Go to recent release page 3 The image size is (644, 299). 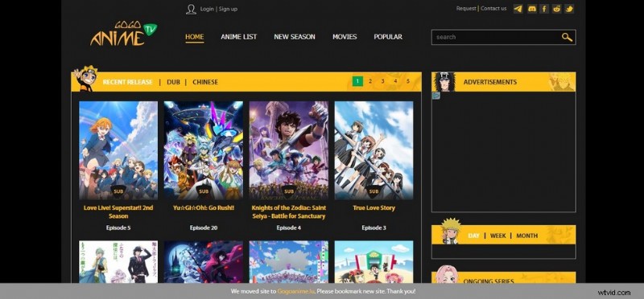pyautogui.click(x=383, y=81)
